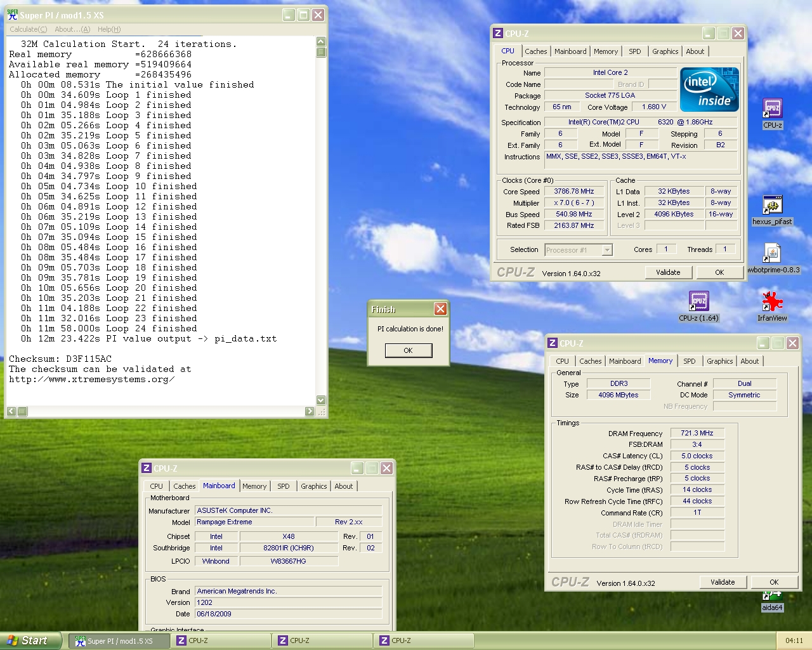The image size is (812, 650).
Task: Switch to SPD tab in CPU-Z CPU window
Action: pyautogui.click(x=635, y=52)
